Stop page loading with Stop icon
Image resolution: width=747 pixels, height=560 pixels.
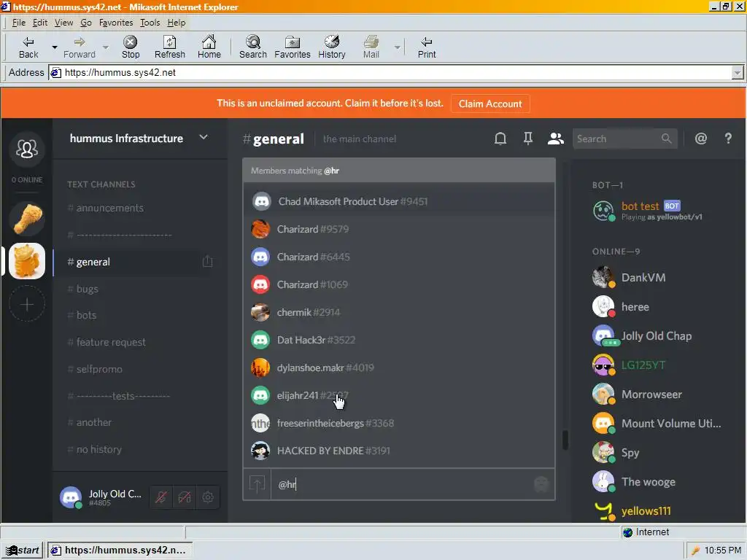tap(131, 47)
